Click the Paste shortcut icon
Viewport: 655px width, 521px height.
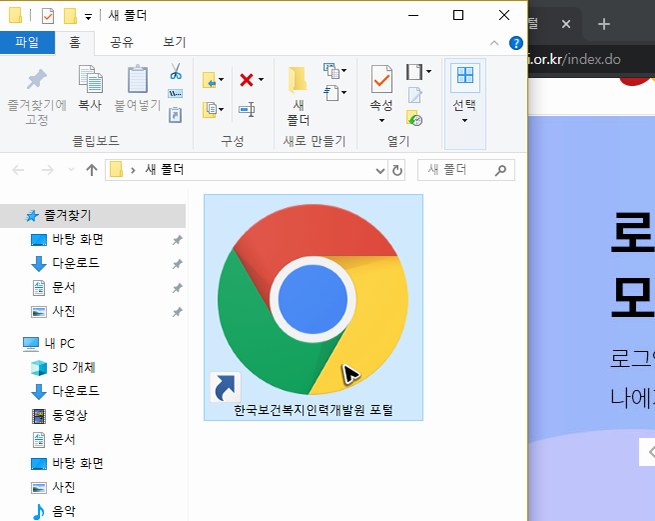click(175, 115)
